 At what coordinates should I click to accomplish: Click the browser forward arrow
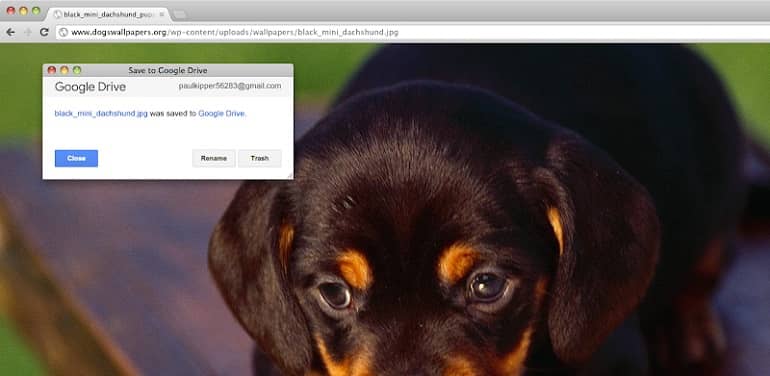pos(28,32)
